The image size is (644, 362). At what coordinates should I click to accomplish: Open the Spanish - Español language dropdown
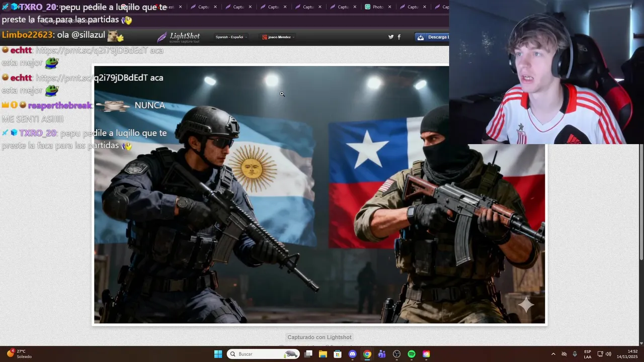click(x=231, y=37)
